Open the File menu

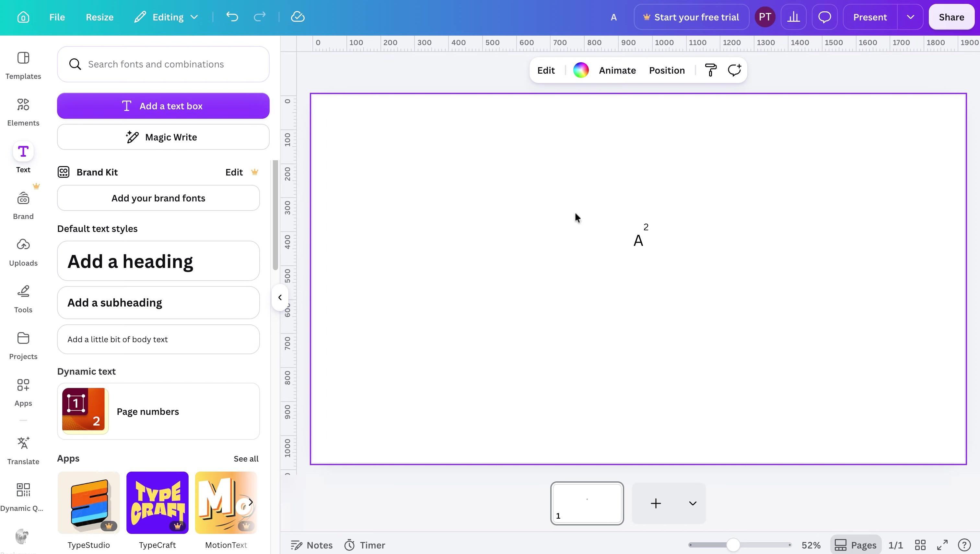coord(57,17)
